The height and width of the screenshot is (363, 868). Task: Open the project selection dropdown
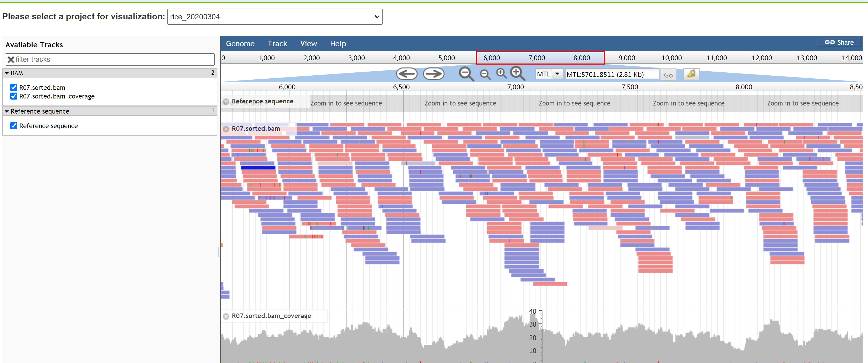point(275,17)
